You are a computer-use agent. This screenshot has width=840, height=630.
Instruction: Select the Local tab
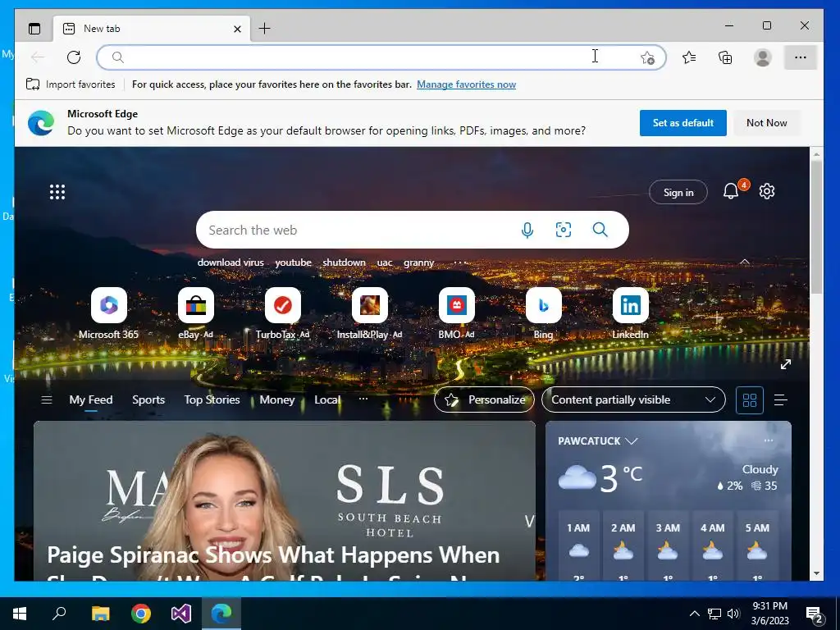tap(326, 399)
